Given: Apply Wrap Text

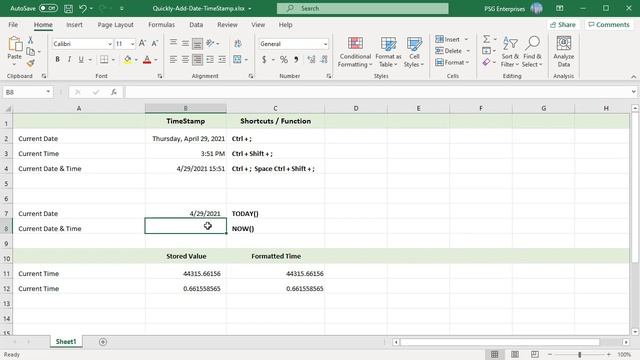Looking at the screenshot, I should (238, 43).
